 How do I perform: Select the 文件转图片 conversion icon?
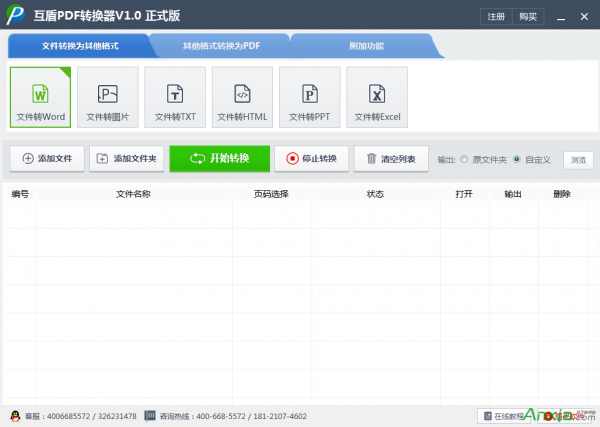point(108,98)
